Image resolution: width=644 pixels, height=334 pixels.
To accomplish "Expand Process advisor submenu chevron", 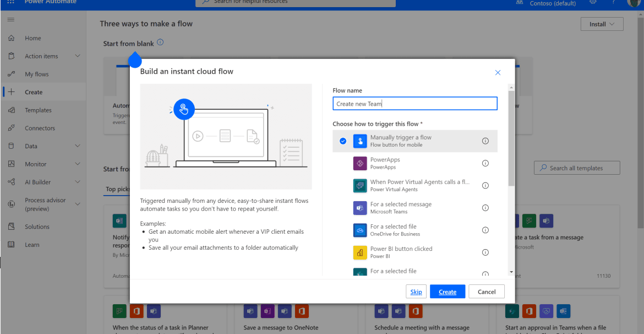I will tap(78, 204).
